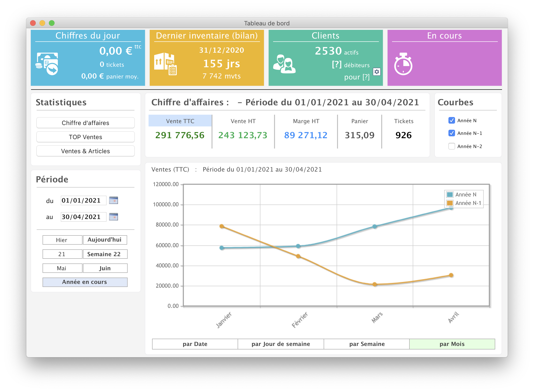This screenshot has height=392, width=534.
Task: Enable the Année N-2 curve checkbox
Action: (x=452, y=146)
